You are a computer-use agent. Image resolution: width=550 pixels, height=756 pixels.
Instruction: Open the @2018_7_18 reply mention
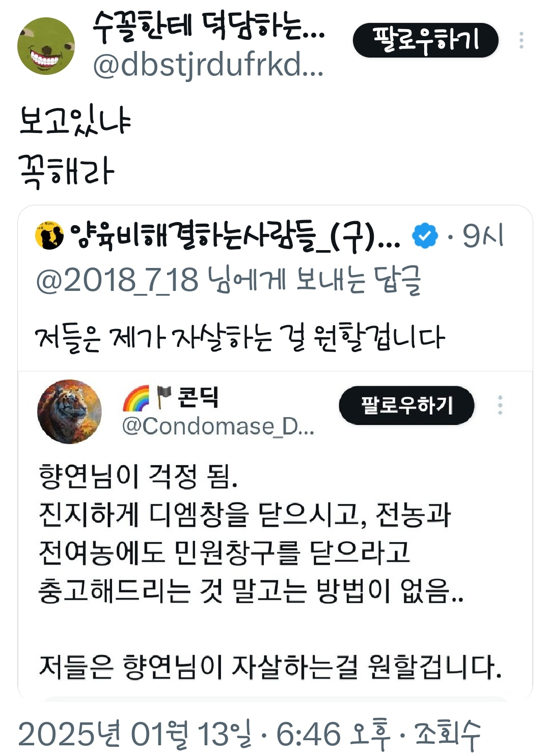tap(117, 279)
